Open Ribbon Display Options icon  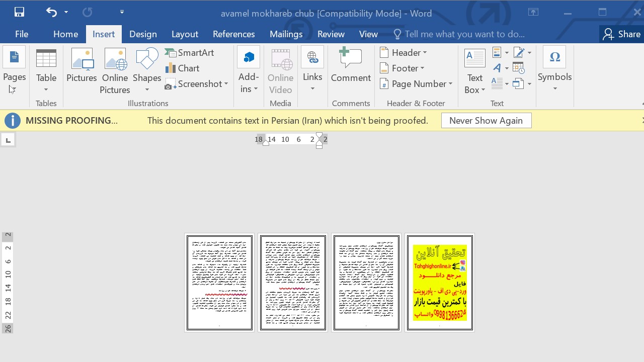533,12
